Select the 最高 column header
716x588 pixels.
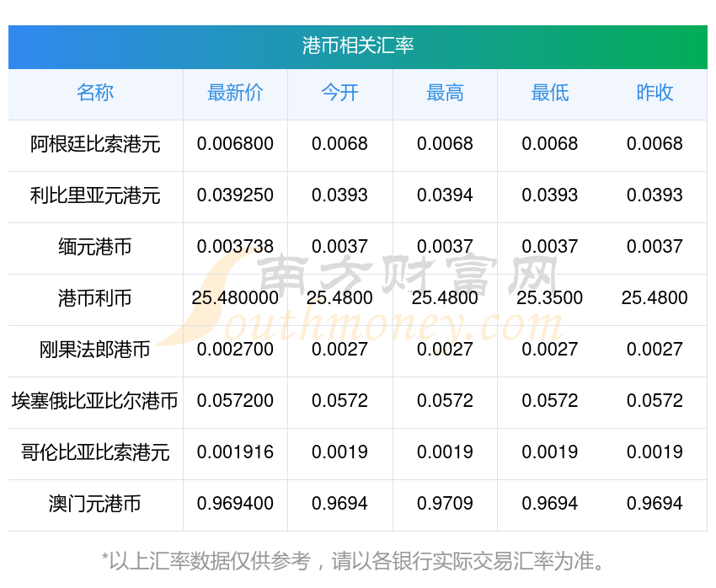point(445,93)
